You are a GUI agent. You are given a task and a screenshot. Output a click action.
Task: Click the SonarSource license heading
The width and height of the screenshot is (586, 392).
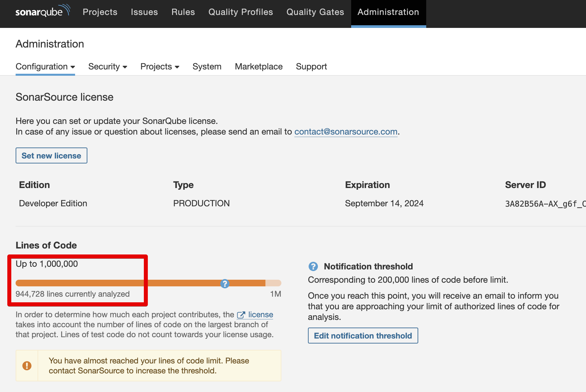point(64,97)
